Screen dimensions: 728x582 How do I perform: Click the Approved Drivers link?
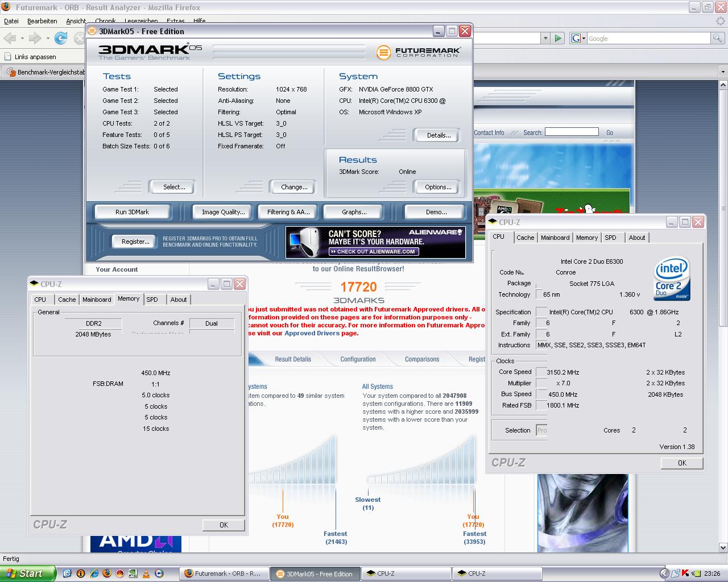click(x=312, y=333)
